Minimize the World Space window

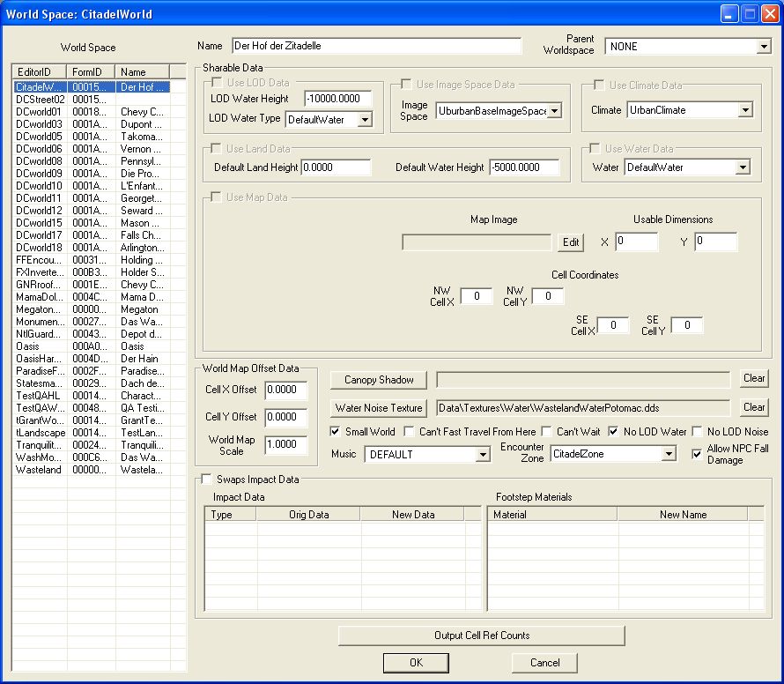point(729,13)
